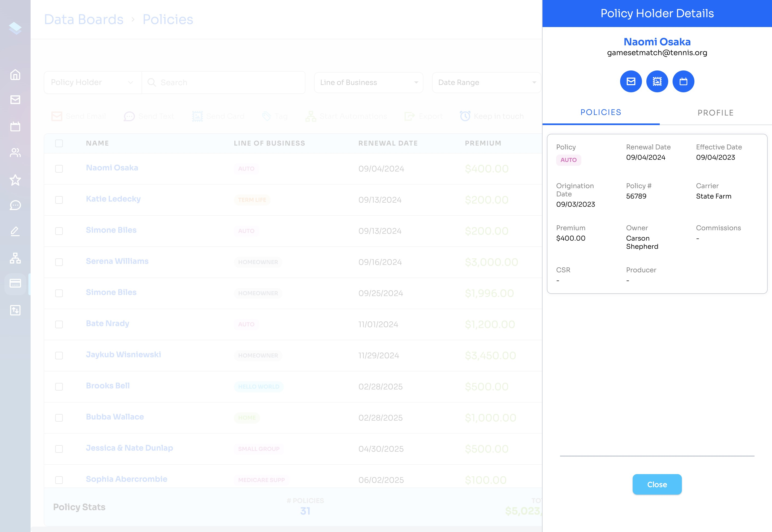This screenshot has height=532, width=772.
Task: Click the Keep in touch toolbar action
Action: (492, 116)
